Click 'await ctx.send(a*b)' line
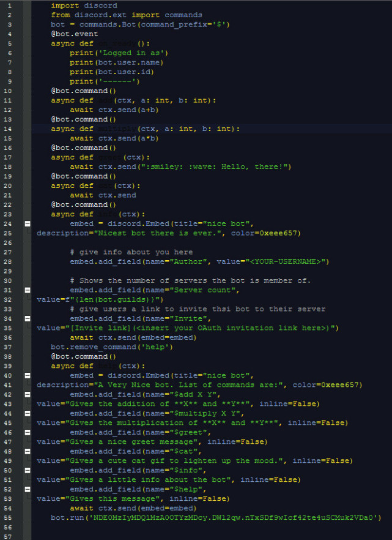Screen dimensions: 392x540 [114, 138]
